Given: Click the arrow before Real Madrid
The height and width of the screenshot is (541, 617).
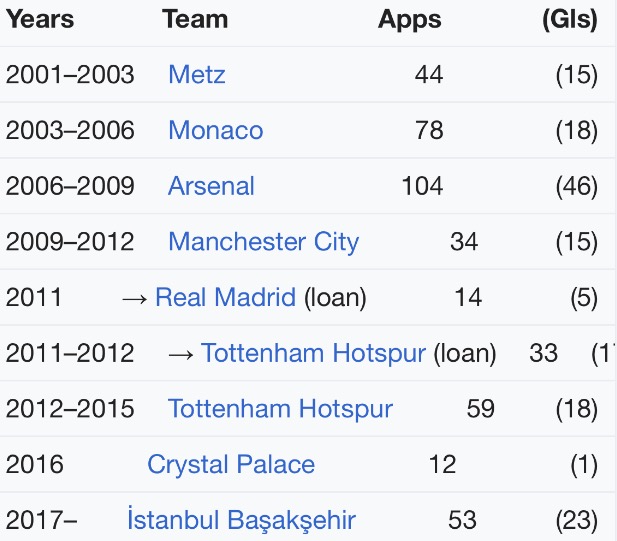Looking at the screenshot, I should tap(135, 299).
